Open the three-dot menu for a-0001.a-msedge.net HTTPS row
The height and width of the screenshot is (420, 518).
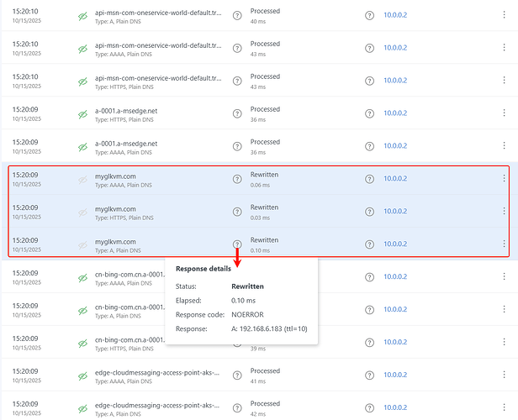click(x=504, y=114)
